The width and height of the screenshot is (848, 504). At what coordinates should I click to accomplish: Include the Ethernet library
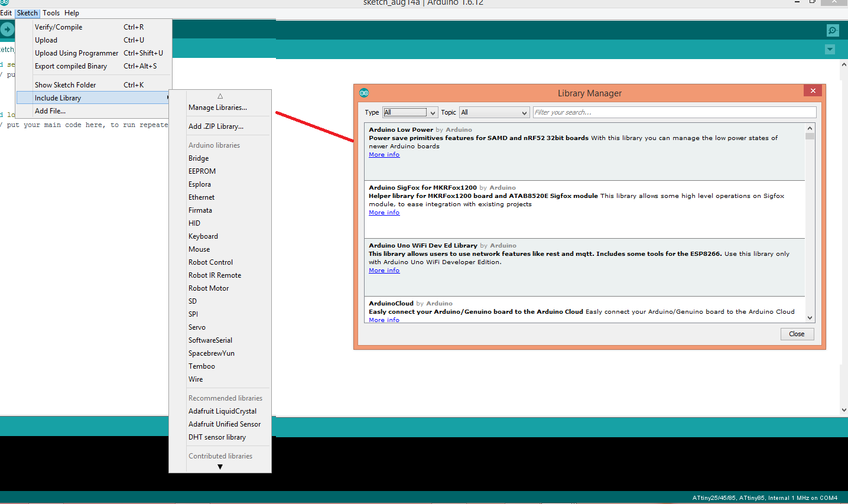point(220,197)
